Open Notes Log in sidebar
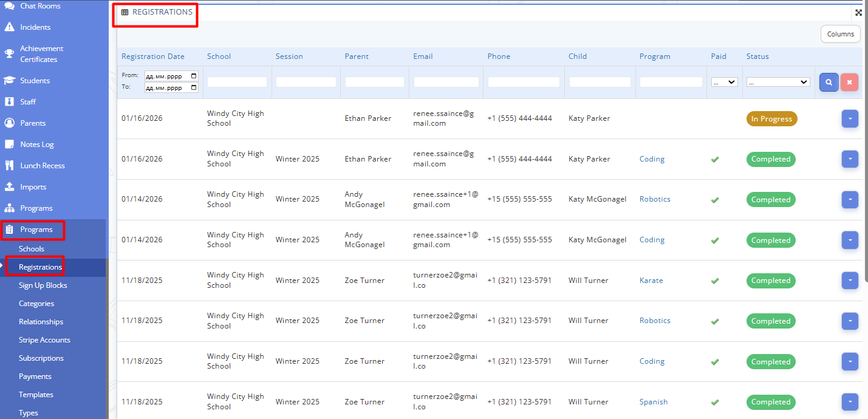This screenshot has width=868, height=419. click(36, 145)
